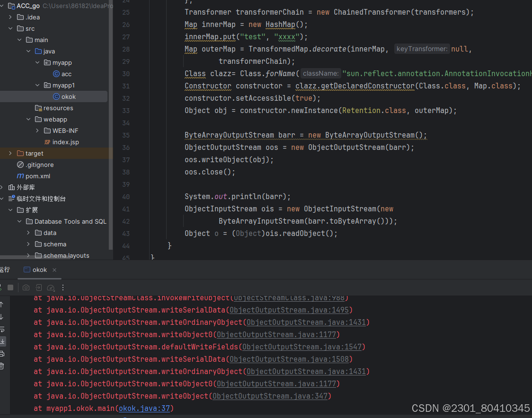Close the okok run tab
532x418 pixels.
(54, 270)
